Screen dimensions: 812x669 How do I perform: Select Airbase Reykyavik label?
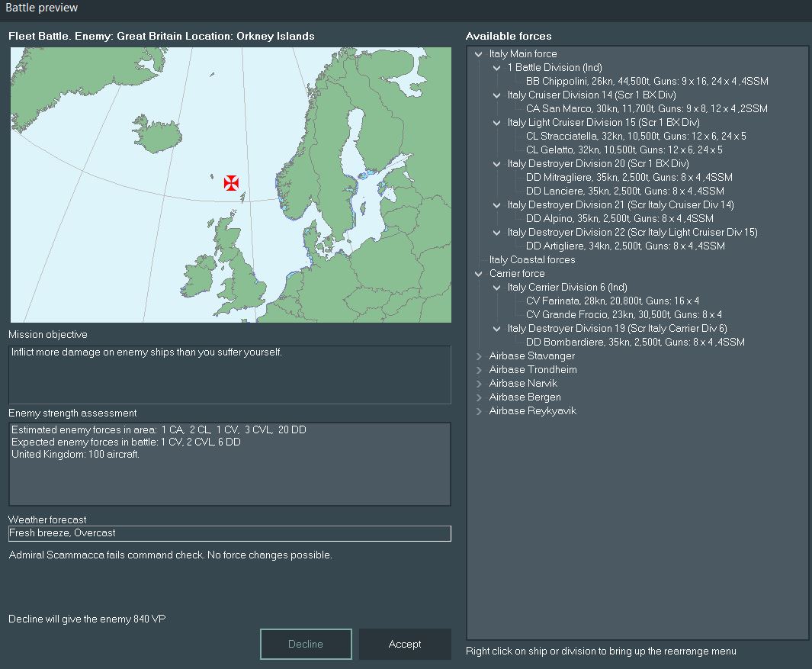tap(532, 411)
